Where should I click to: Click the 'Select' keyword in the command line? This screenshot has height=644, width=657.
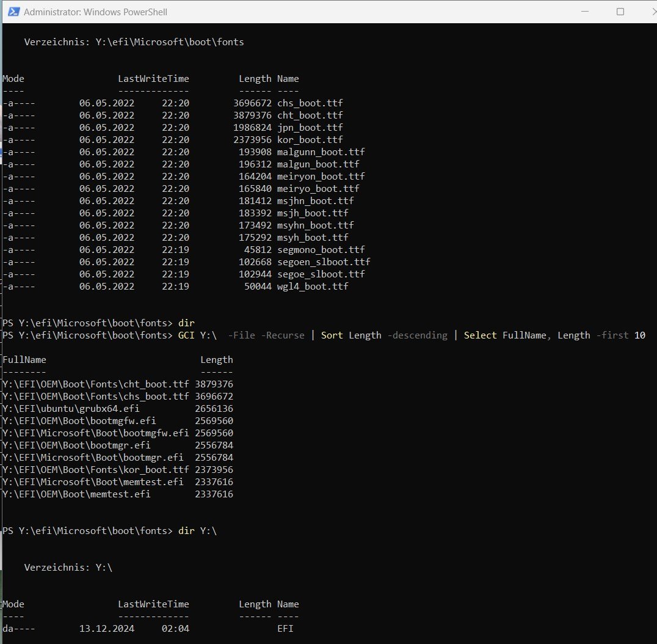tap(480, 335)
